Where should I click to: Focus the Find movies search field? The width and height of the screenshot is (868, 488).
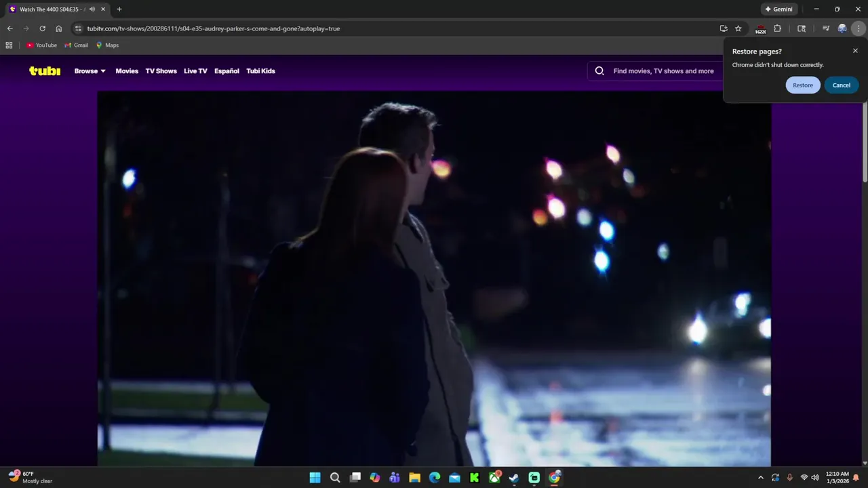pyautogui.click(x=663, y=71)
